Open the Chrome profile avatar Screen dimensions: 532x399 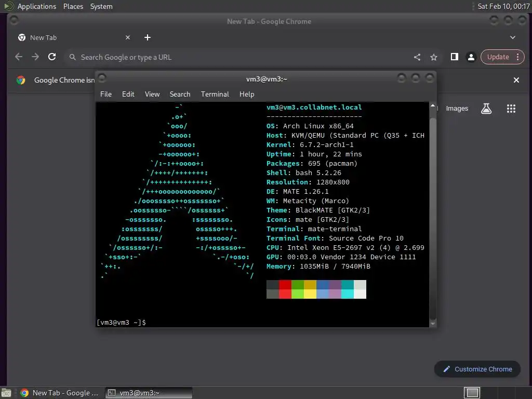pos(471,57)
